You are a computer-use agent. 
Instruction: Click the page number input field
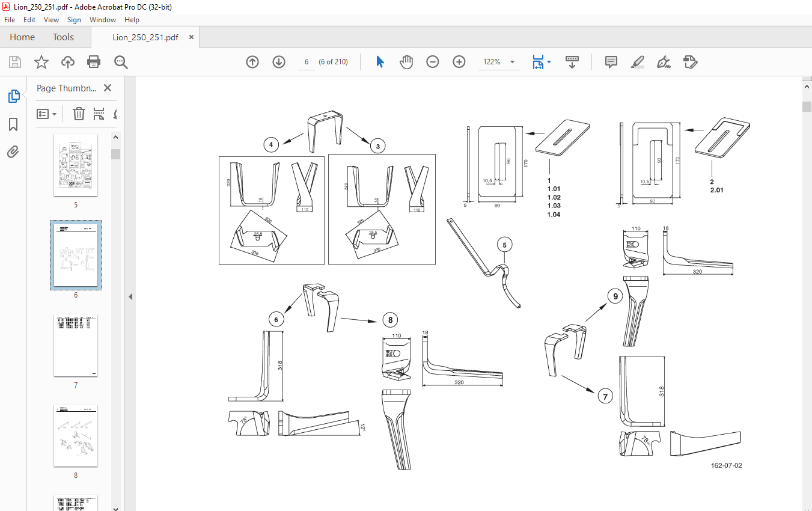coord(306,62)
